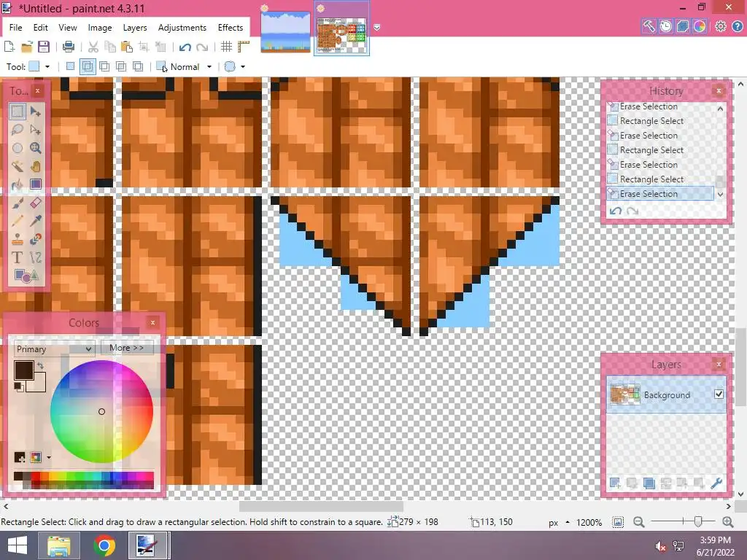Viewport: 747px width, 560px height.
Task: Select the Color Picker eyedropper tool
Action: tap(36, 221)
